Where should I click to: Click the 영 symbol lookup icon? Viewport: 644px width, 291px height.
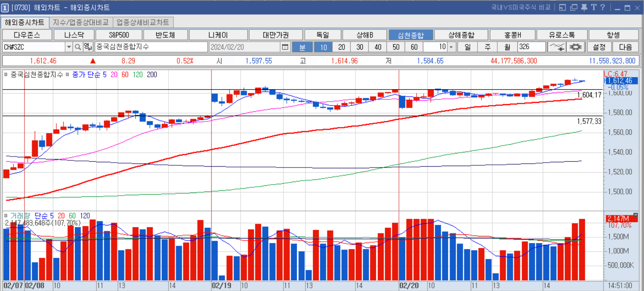tap(87, 47)
